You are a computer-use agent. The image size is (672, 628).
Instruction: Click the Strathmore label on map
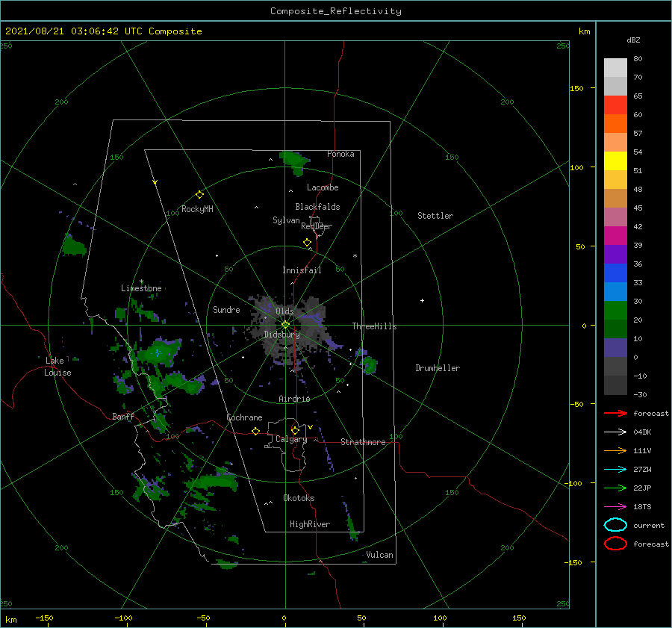(x=363, y=442)
